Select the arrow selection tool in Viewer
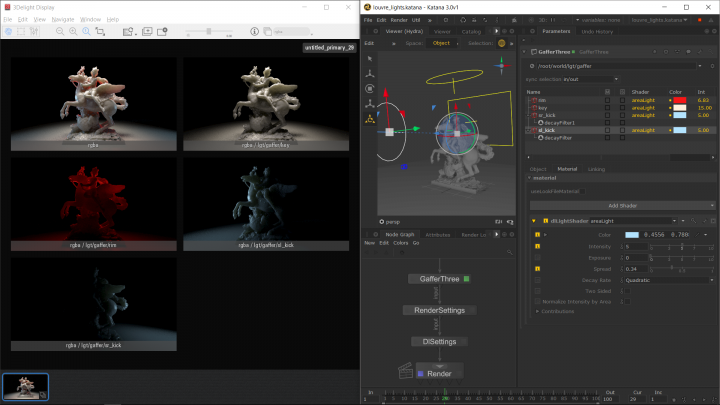This screenshot has width=720, height=405. coord(370,57)
